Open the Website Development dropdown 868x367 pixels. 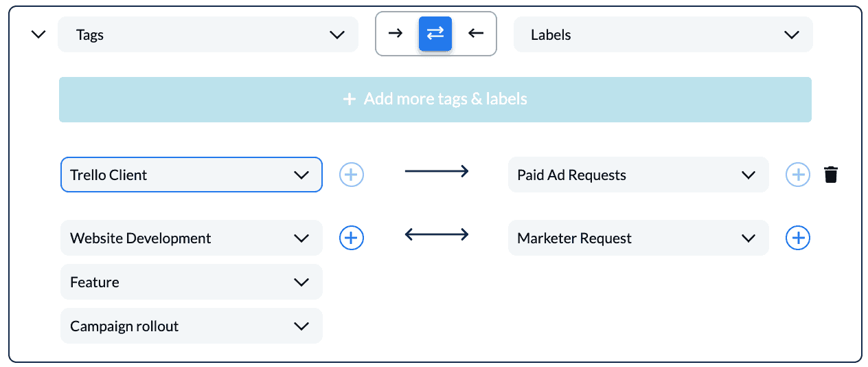[192, 238]
